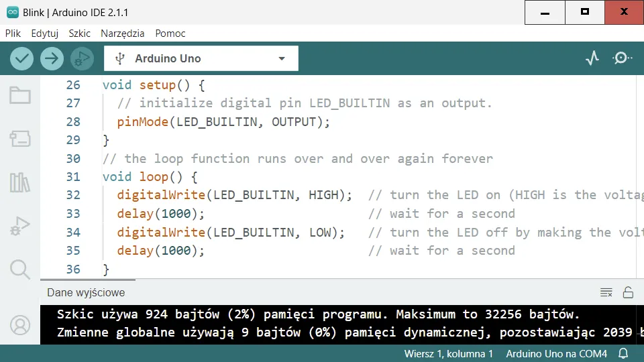Viewport: 644px width, 362px height.
Task: Click line number 26 in gutter
Action: (73, 85)
